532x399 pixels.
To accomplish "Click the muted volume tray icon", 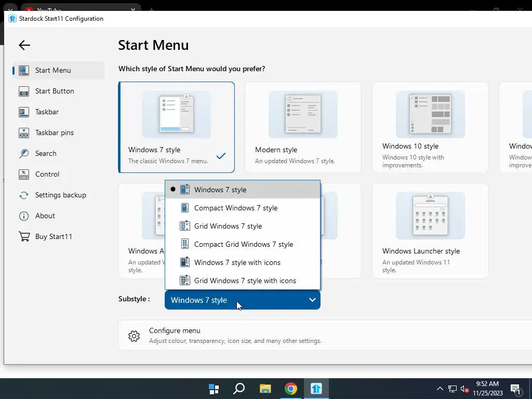I will 465,389.
